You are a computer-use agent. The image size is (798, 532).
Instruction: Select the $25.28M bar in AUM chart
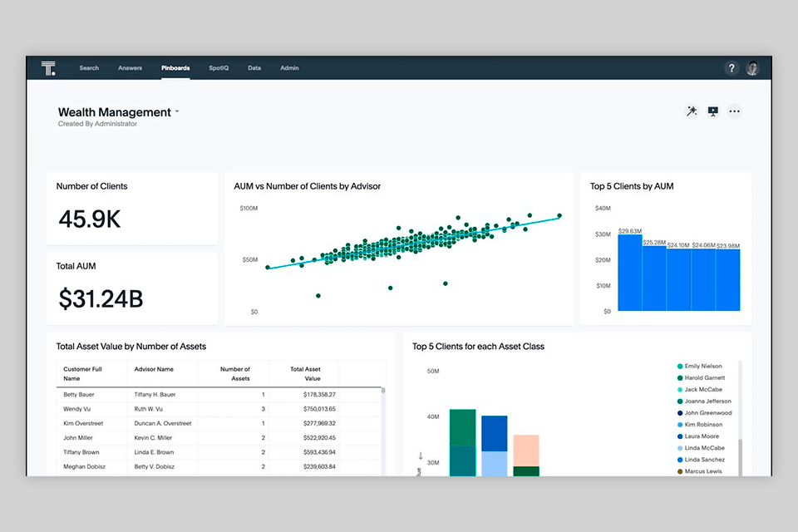tap(654, 278)
